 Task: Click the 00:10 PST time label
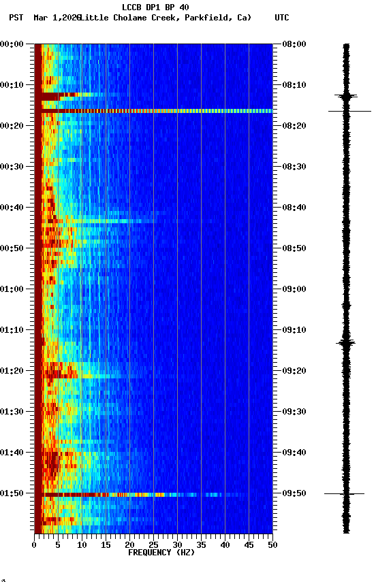tap(12, 85)
